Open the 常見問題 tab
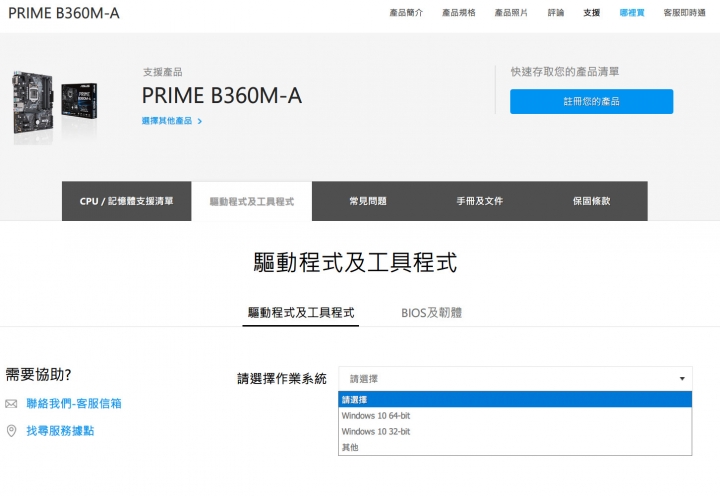720x496 pixels. click(368, 201)
